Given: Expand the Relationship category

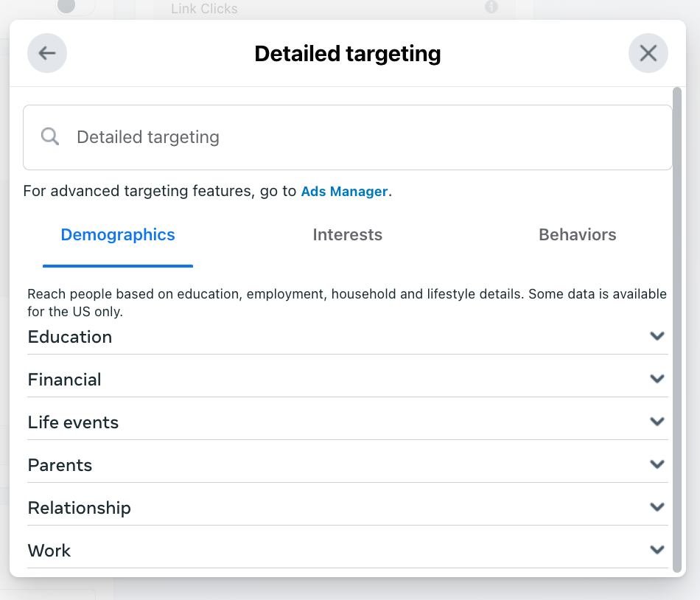Looking at the screenshot, I should tap(657, 506).
